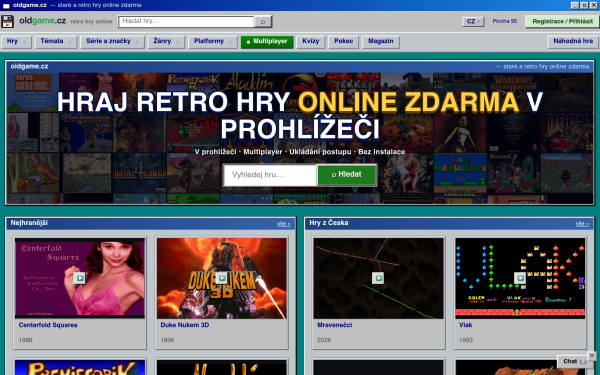Screen dimensions: 600x375
Task: Open the Vlak title link
Action: click(x=465, y=325)
